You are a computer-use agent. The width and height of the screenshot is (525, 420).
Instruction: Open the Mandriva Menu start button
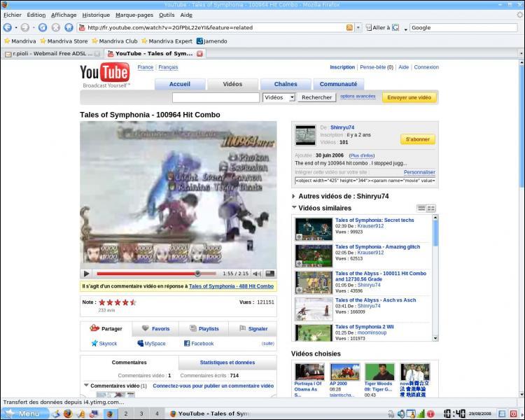pos(24,414)
